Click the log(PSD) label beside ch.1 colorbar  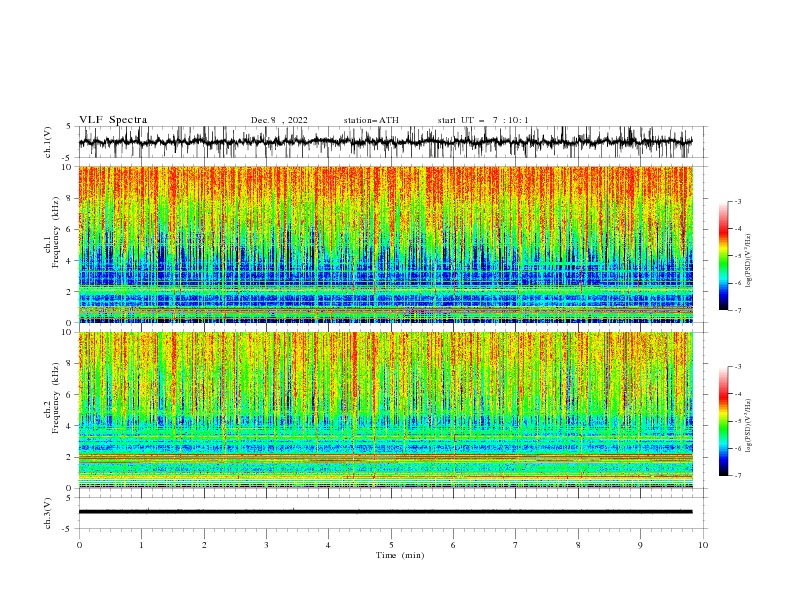pos(749,261)
